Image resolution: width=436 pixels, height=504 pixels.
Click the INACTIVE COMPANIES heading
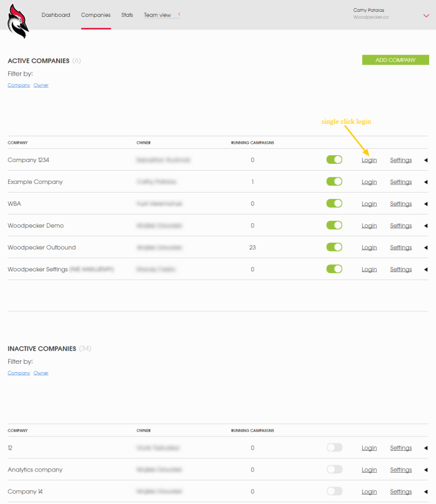point(42,348)
